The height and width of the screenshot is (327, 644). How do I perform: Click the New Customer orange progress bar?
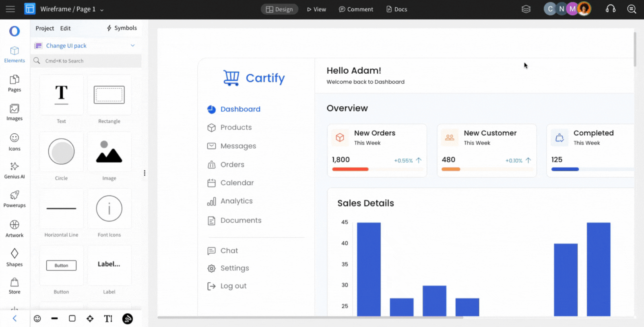click(x=451, y=169)
